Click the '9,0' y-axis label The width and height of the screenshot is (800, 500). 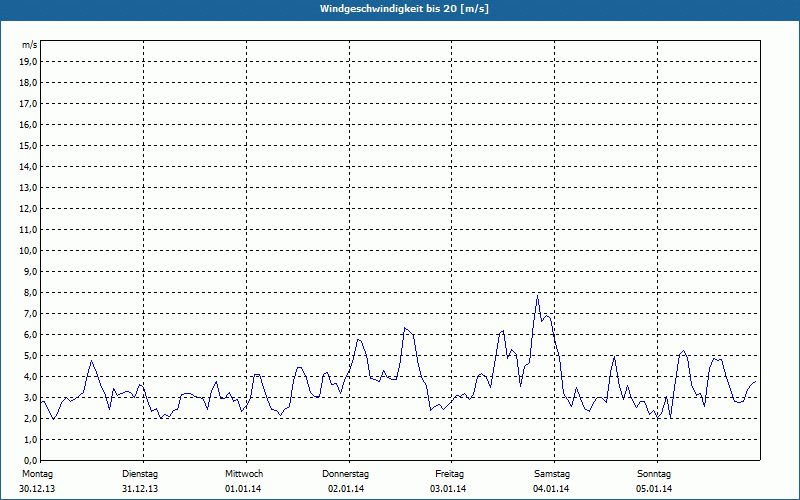[31, 271]
